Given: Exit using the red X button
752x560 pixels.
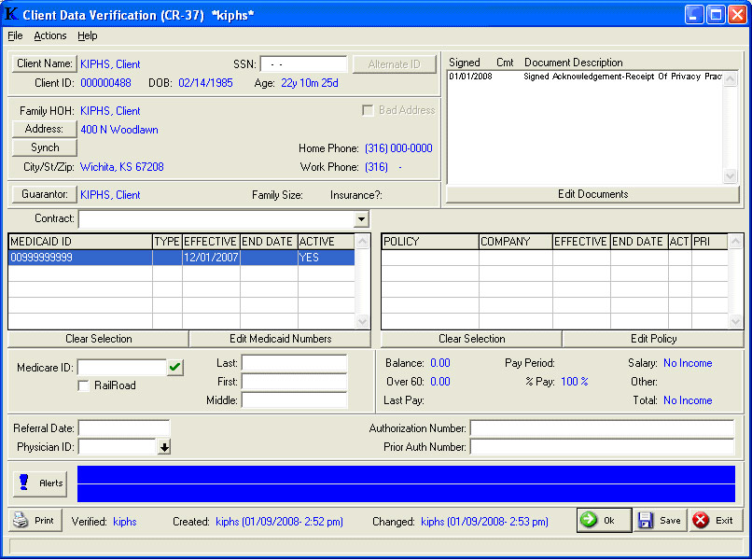Looking at the screenshot, I should pyautogui.click(x=714, y=521).
